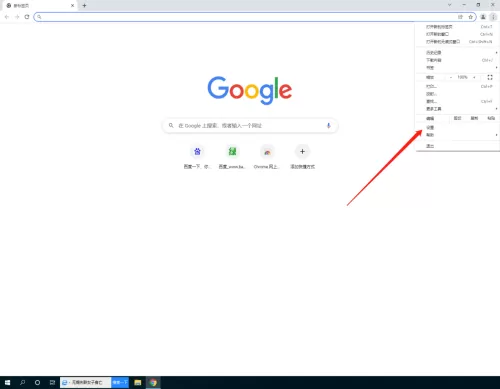
Task: Click the add shortcut plus tile
Action: point(302,152)
